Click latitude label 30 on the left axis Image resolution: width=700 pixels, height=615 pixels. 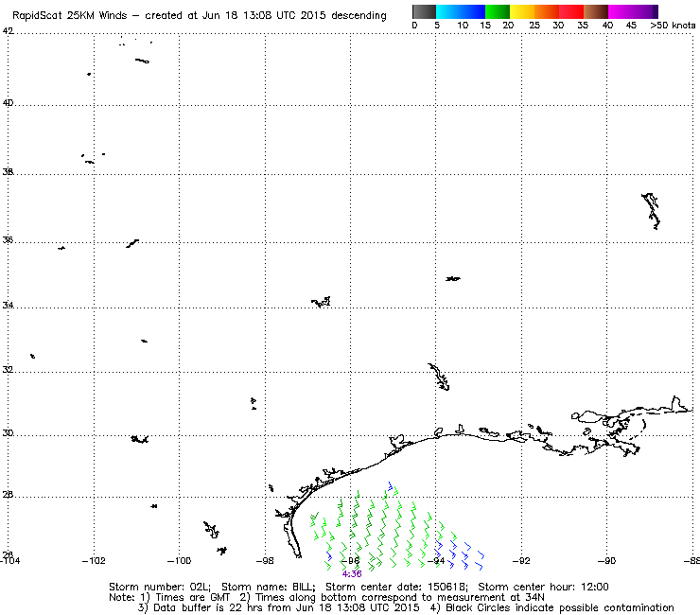tap(8, 433)
